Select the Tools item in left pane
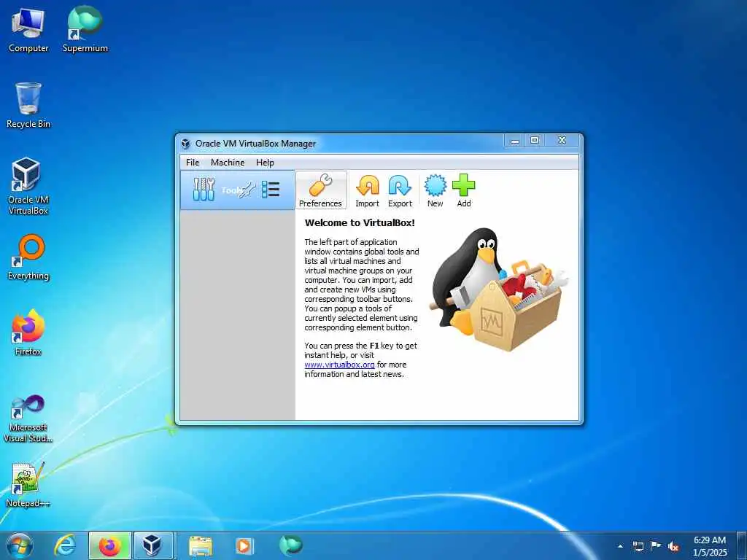The image size is (747, 560). coord(237,190)
